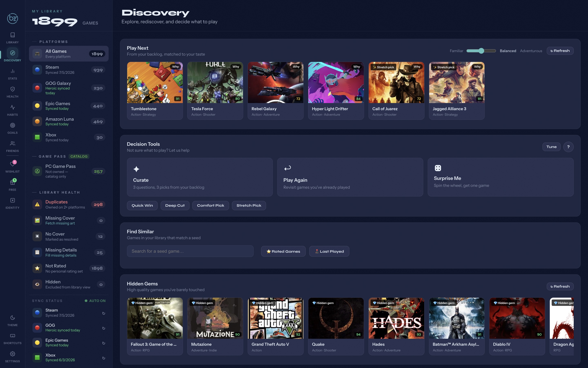Click the Curate sparkle icon
Image resolution: width=588 pixels, height=368 pixels.
point(136,169)
